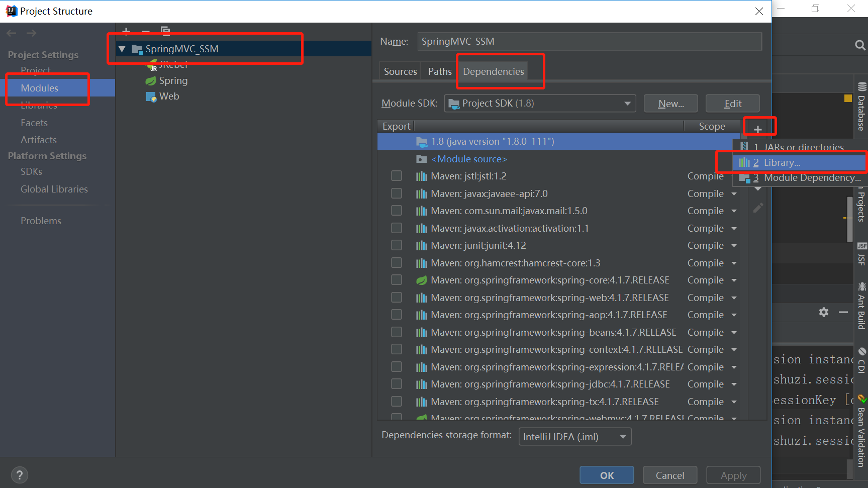Choose Library... from the add menu
868x488 pixels.
(x=800, y=162)
